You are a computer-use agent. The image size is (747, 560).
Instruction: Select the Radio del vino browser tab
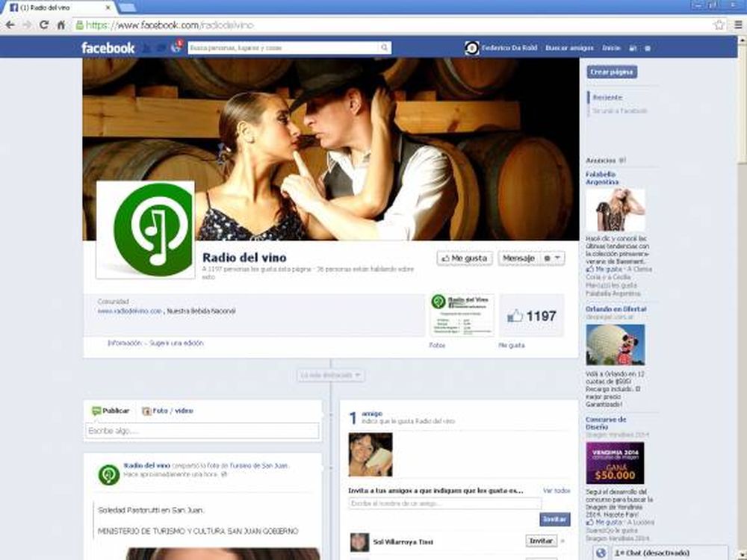61,7
